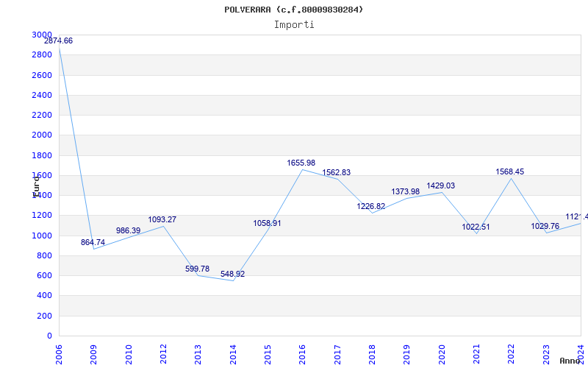Click the y-axis value 2200
This screenshot has width=588, height=368.
42,116
